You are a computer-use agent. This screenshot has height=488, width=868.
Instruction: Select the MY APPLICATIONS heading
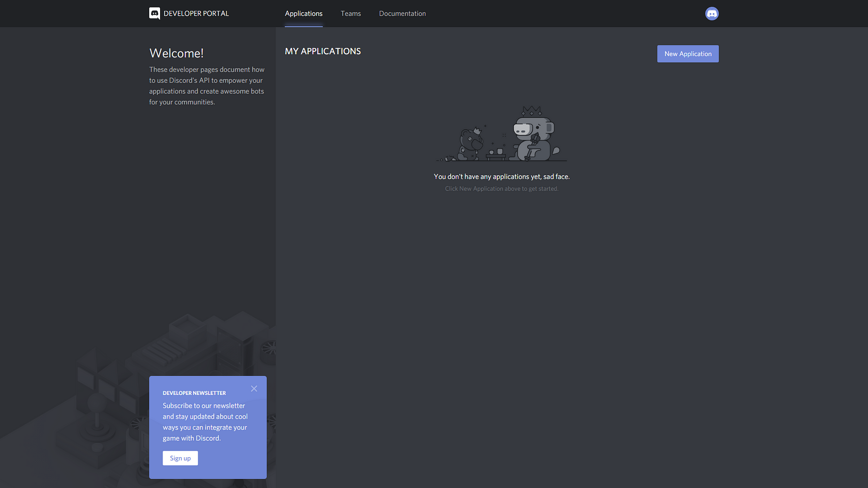point(323,51)
